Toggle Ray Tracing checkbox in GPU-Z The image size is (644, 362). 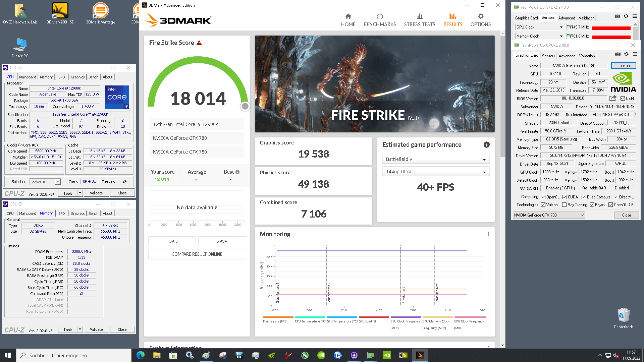coord(564,205)
